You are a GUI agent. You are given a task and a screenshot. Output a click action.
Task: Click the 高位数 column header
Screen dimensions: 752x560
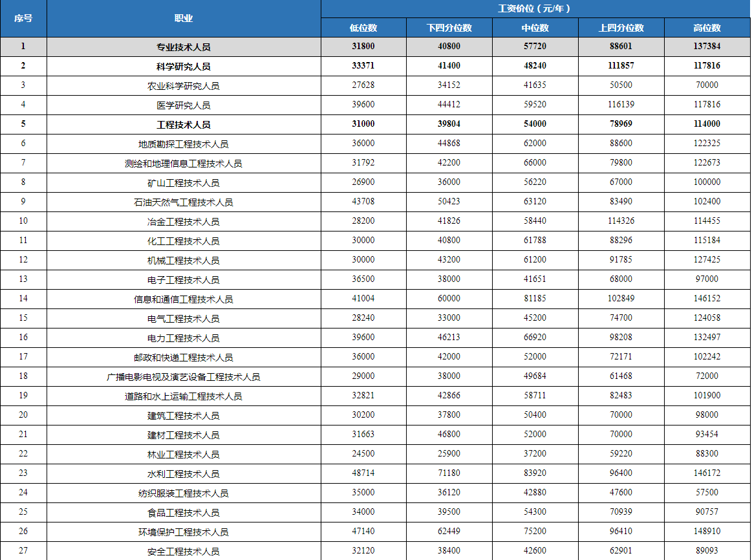pyautogui.click(x=707, y=28)
